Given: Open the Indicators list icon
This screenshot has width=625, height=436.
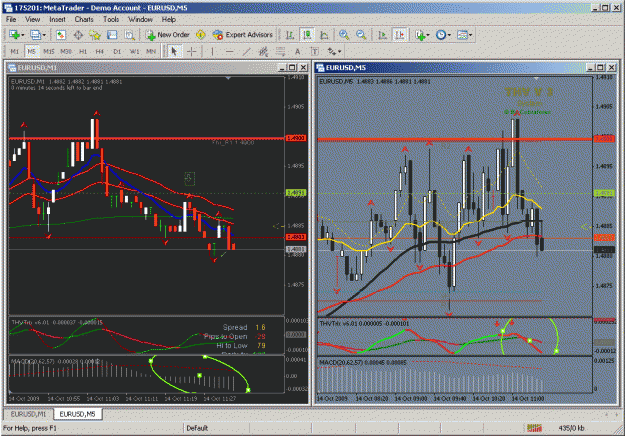Looking at the screenshot, I should 420,35.
